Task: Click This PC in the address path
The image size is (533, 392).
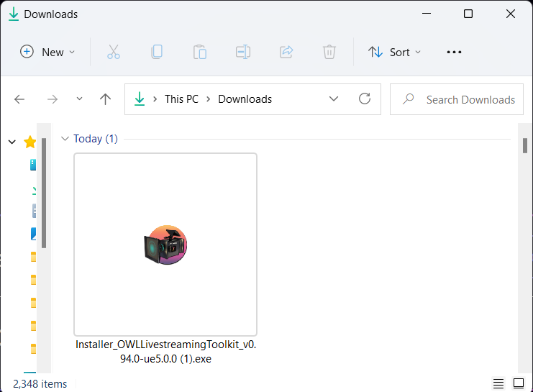Action: [x=181, y=99]
